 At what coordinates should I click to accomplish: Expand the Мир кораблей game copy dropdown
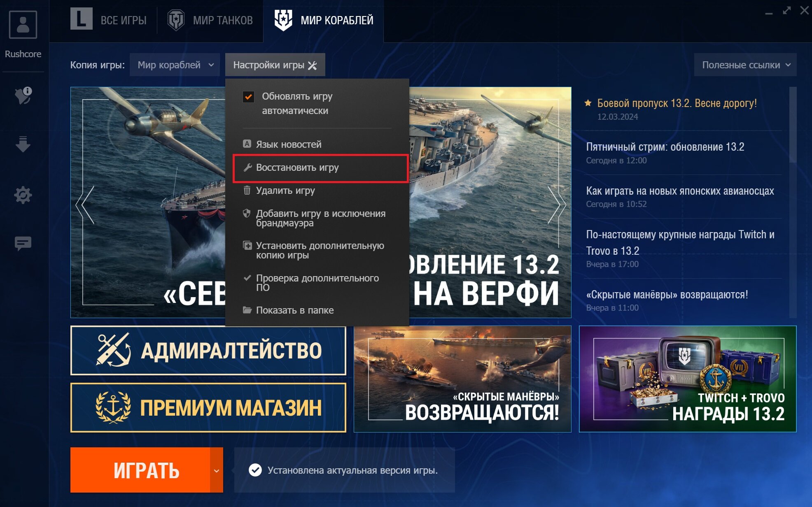click(176, 65)
